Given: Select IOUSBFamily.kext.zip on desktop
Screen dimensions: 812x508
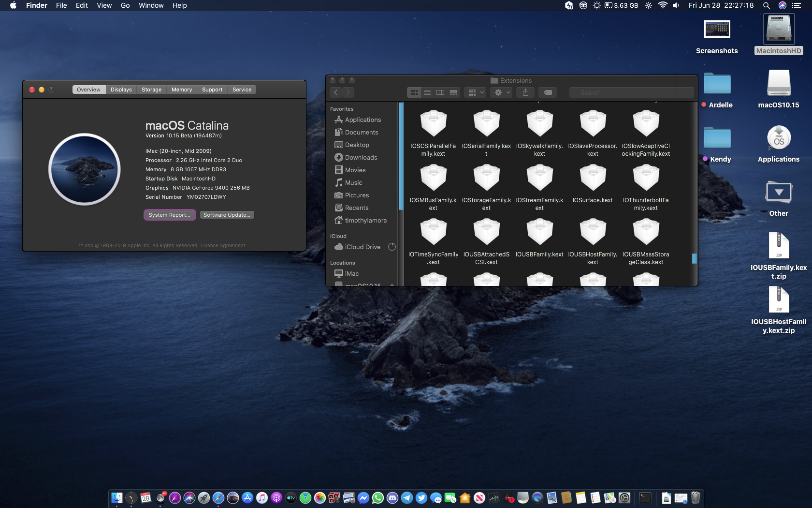Looking at the screenshot, I should click(779, 255).
